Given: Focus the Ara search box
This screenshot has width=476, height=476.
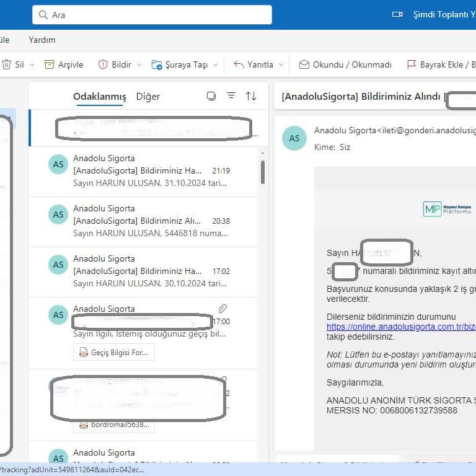Looking at the screenshot, I should click(152, 15).
